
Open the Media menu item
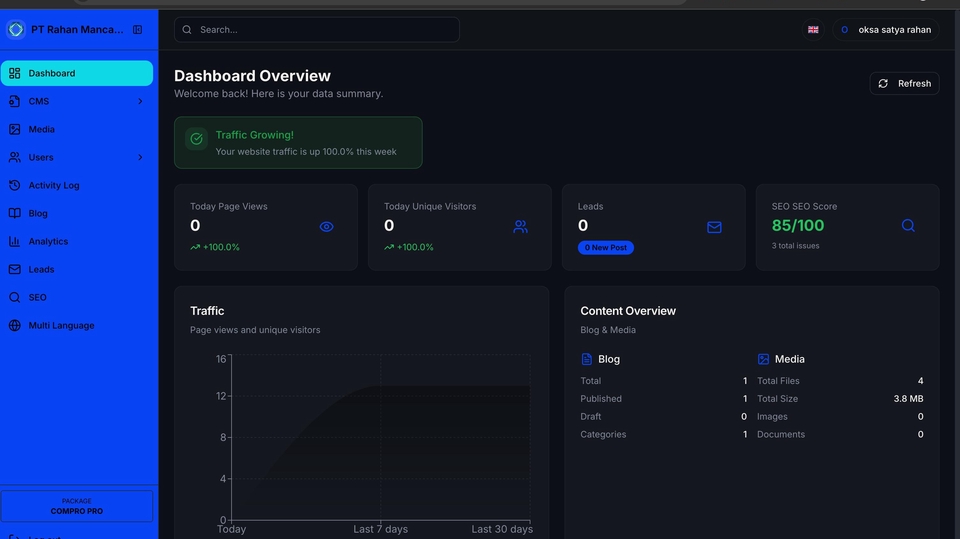point(77,129)
